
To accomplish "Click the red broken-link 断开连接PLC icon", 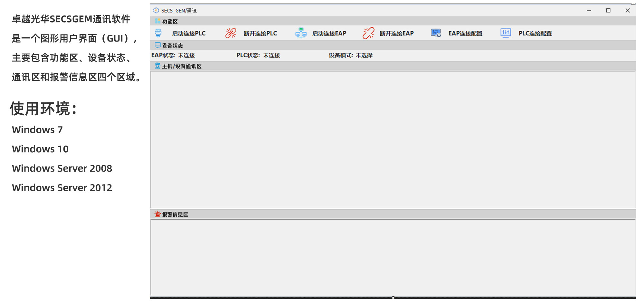I will (x=231, y=33).
